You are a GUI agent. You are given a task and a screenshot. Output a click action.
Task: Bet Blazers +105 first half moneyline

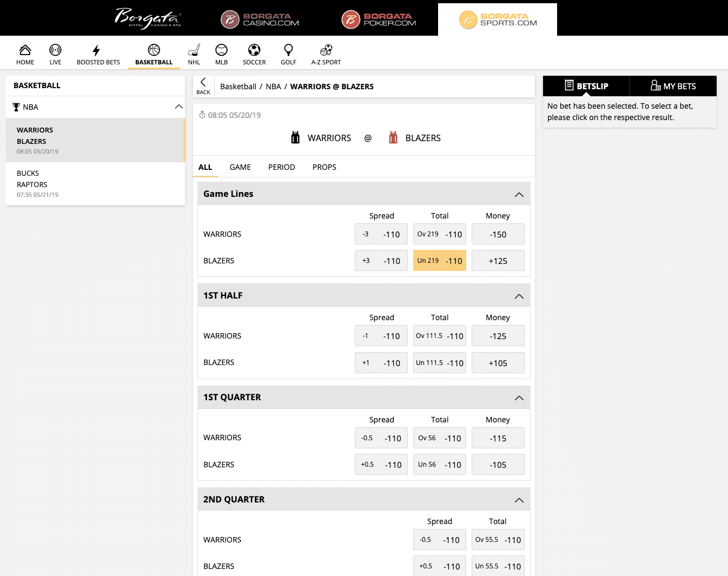[498, 363]
